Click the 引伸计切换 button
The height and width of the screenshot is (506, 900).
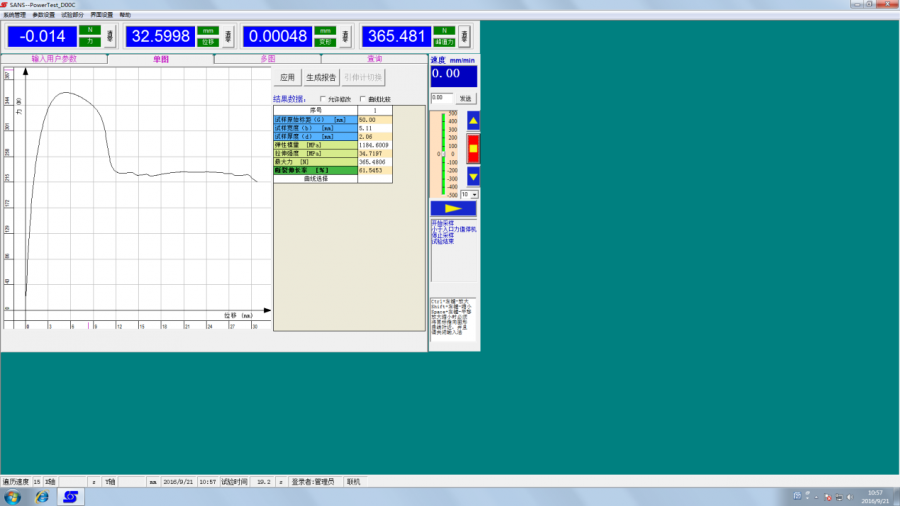(x=363, y=77)
